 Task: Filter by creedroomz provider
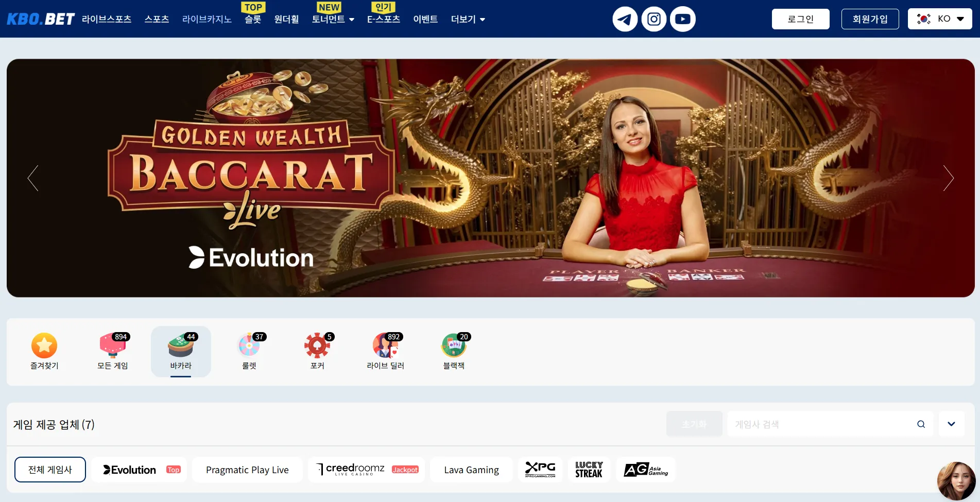point(366,470)
